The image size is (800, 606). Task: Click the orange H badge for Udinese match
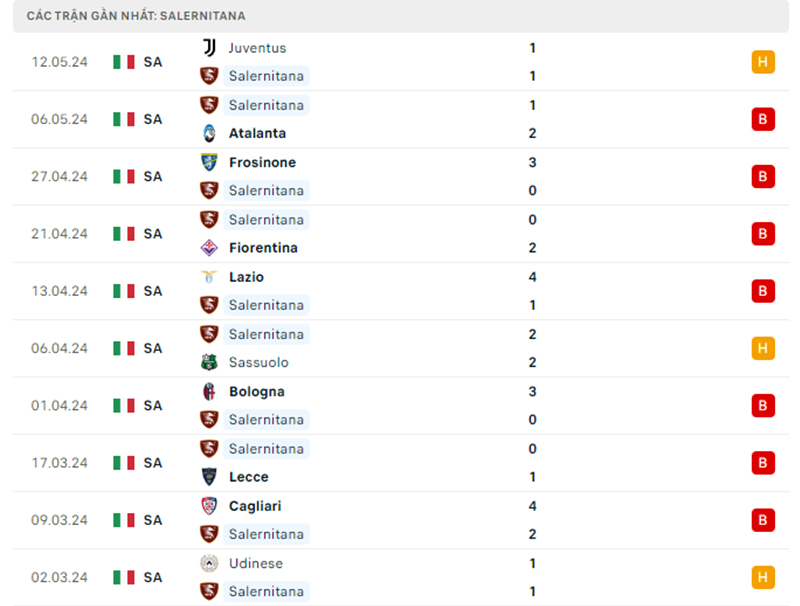(x=764, y=577)
